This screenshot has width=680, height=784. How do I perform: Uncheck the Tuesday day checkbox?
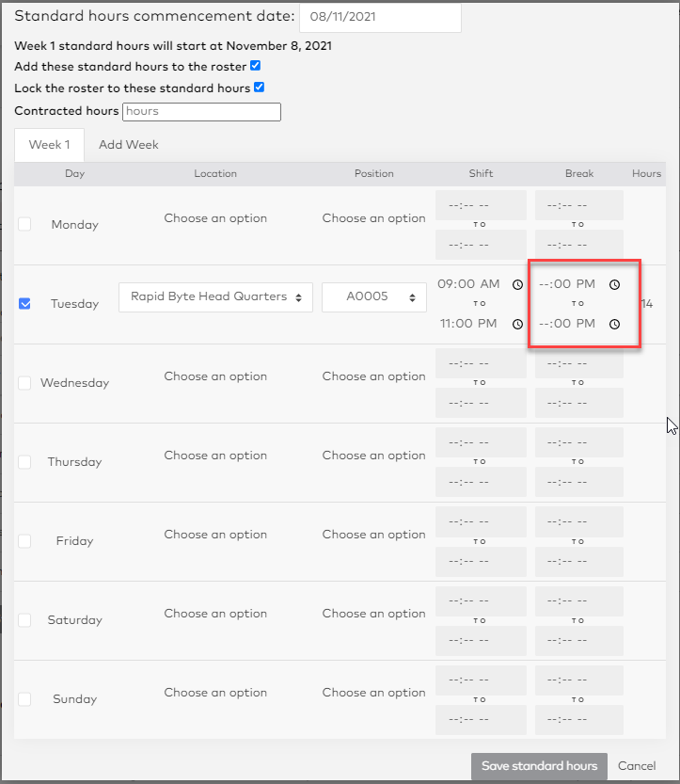click(x=24, y=304)
